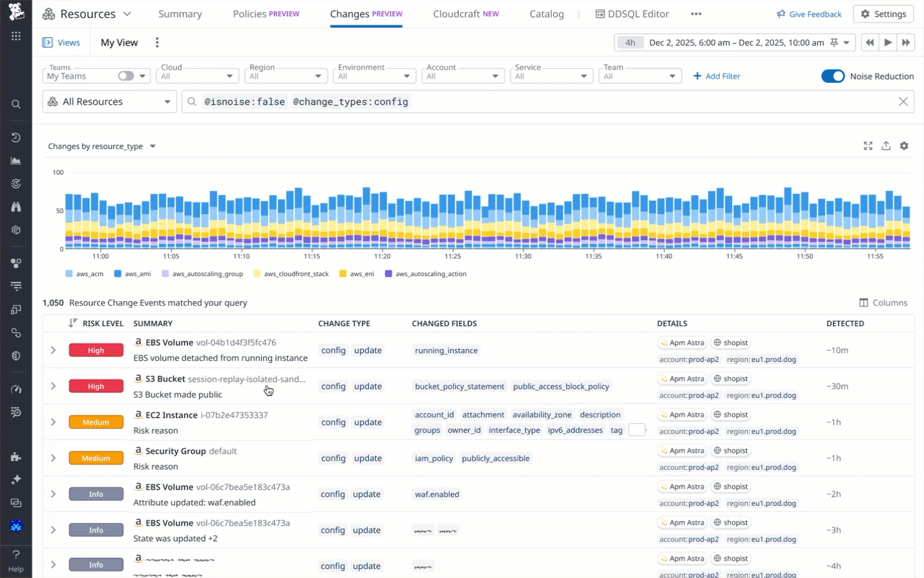Open the Give Feedback link
924x578 pixels.
pyautogui.click(x=809, y=13)
